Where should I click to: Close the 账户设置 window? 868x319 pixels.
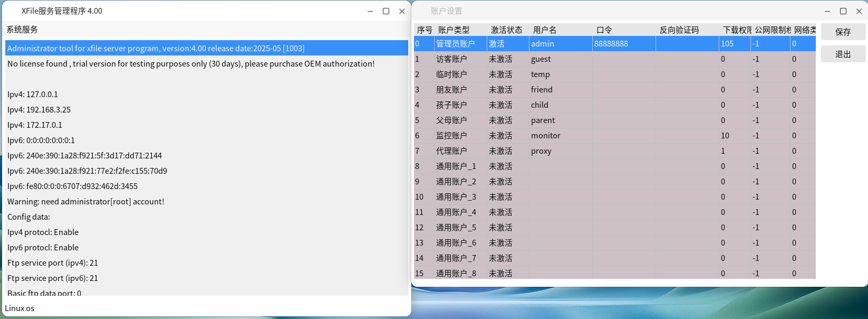click(859, 11)
